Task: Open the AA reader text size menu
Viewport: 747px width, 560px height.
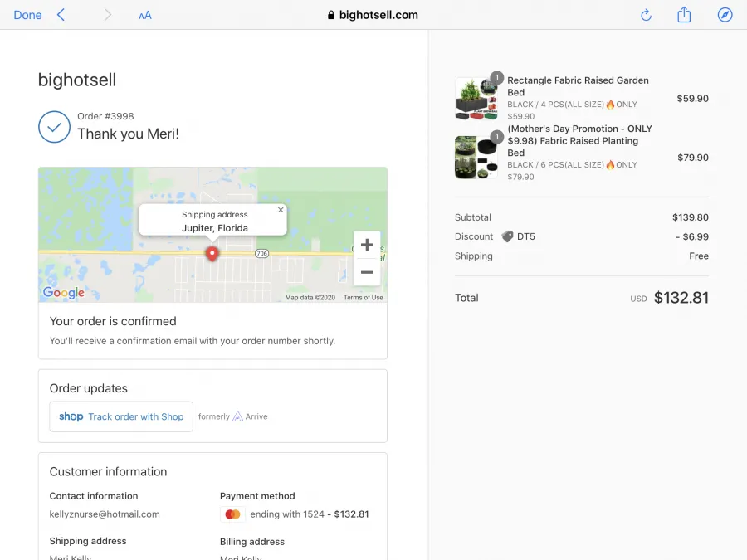Action: pyautogui.click(x=145, y=16)
